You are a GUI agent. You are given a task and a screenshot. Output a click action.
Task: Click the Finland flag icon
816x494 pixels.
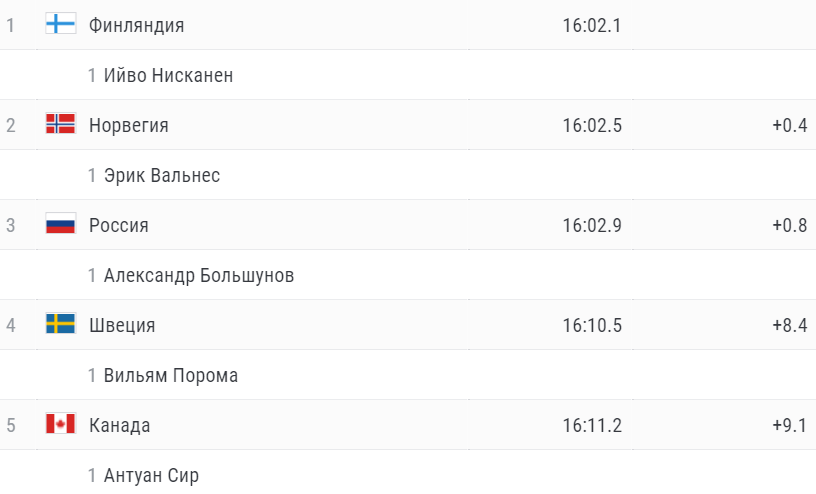click(60, 23)
